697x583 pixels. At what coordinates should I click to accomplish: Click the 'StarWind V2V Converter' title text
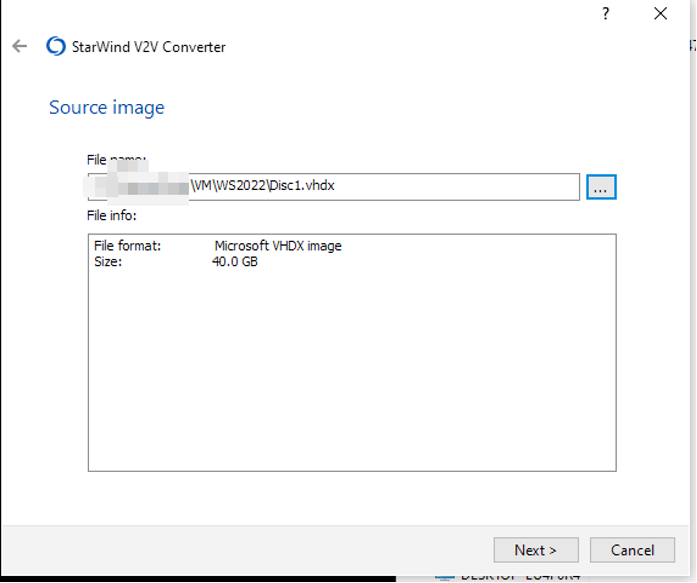149,47
